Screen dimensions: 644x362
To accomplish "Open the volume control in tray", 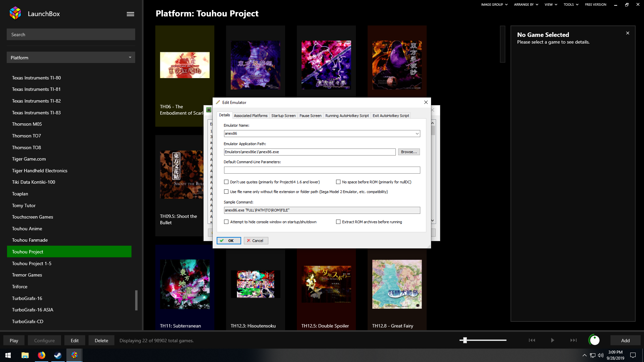I will 601,355.
